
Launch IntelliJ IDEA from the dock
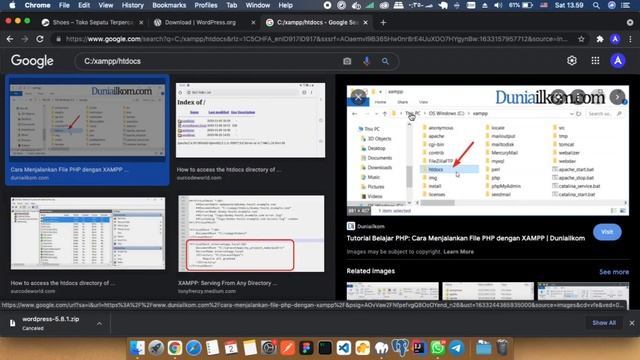(419, 348)
